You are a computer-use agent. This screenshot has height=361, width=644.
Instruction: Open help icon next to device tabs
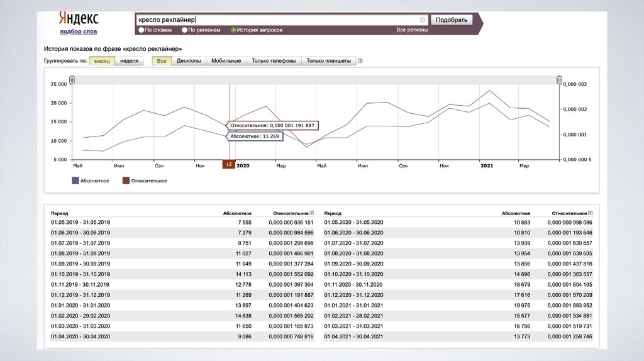click(x=360, y=61)
